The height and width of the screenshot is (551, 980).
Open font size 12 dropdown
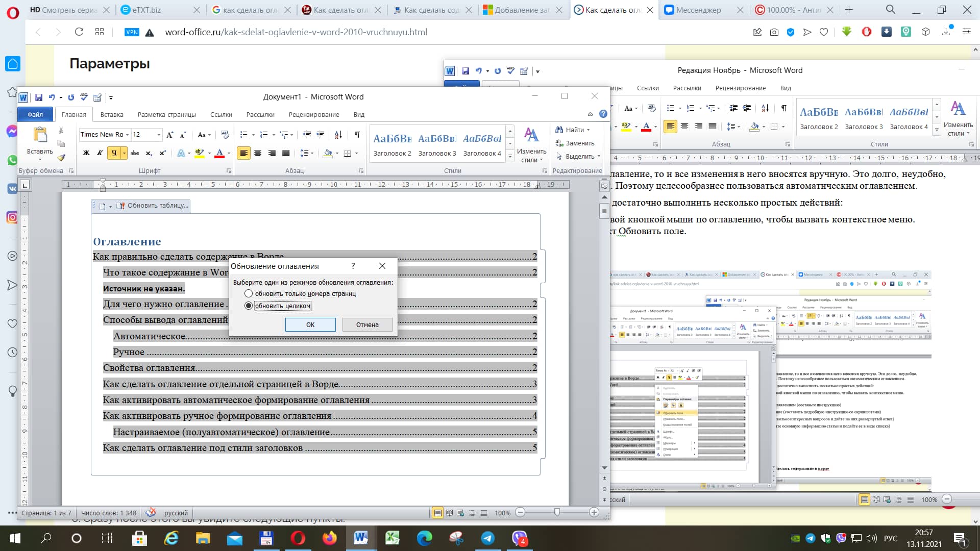point(159,135)
